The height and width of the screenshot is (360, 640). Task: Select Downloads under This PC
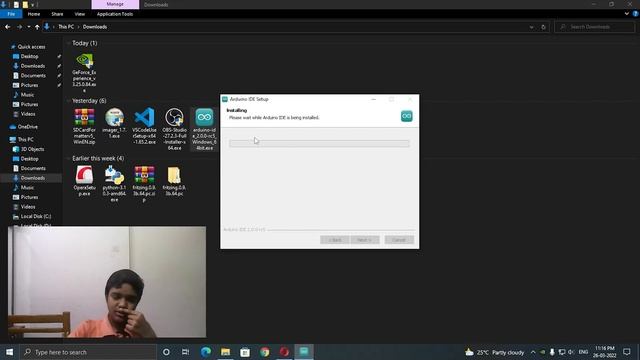click(x=33, y=178)
